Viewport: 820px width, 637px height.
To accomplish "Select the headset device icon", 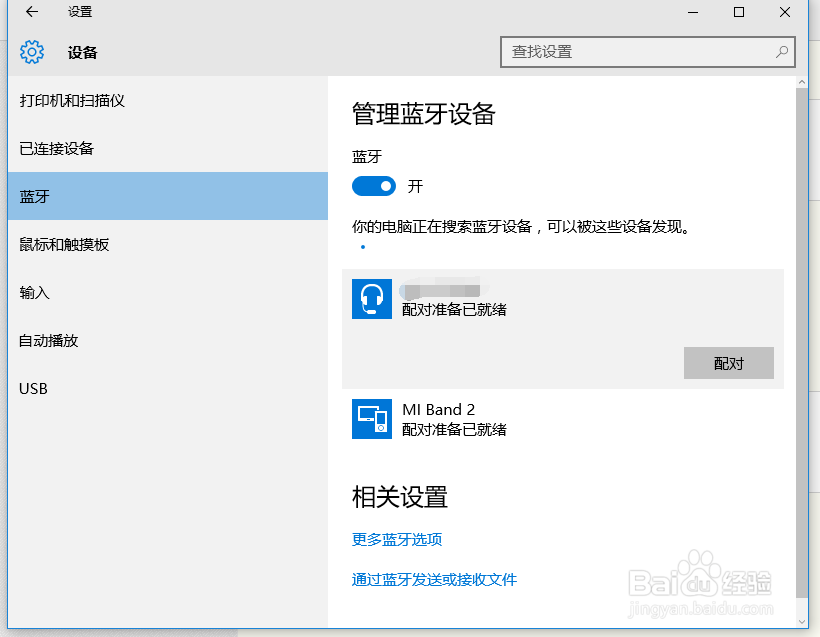I will [372, 299].
